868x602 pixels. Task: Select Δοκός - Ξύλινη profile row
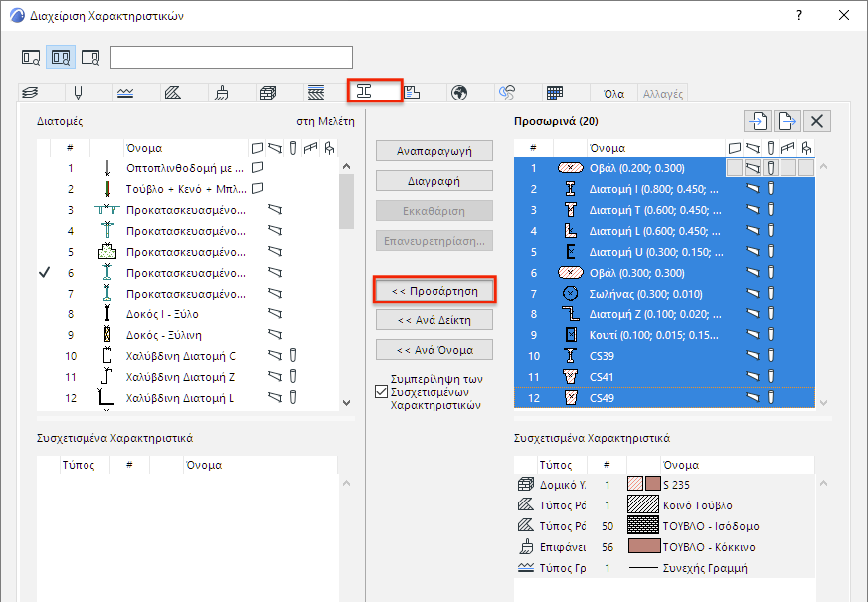pos(187,335)
